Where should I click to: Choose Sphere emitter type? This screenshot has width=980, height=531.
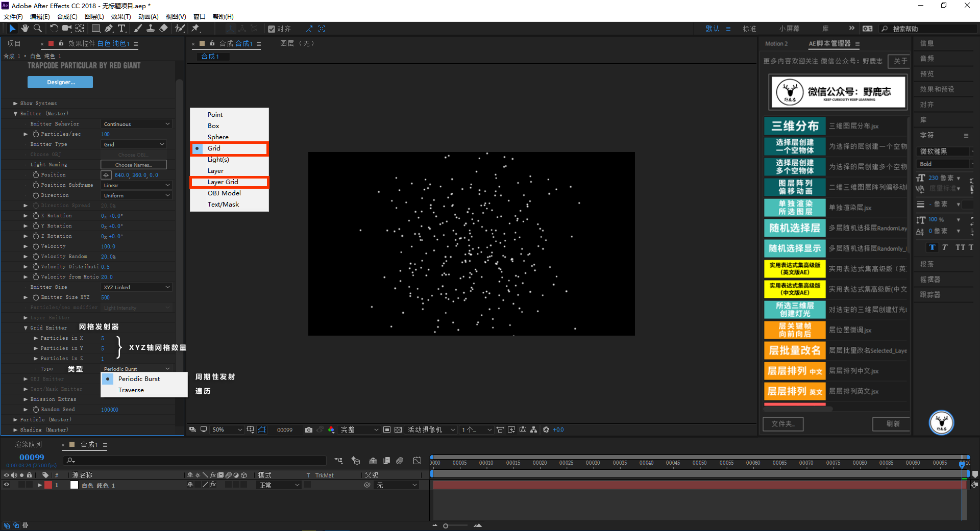click(x=229, y=137)
